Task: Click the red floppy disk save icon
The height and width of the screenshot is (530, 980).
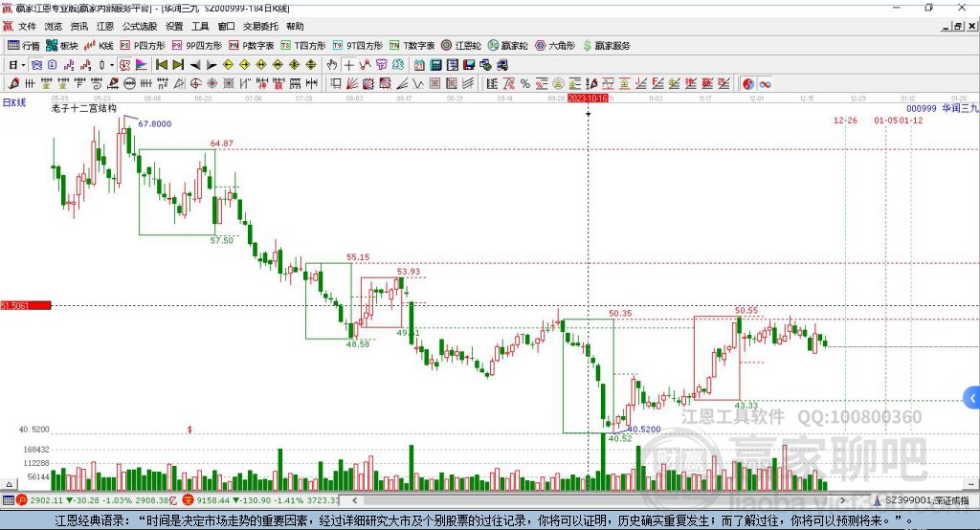Action: [469, 65]
